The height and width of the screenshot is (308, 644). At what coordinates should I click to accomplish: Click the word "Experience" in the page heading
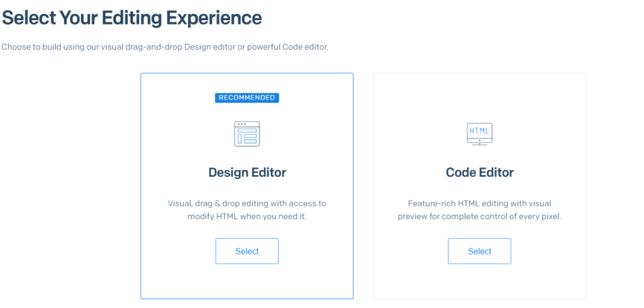coord(214,18)
